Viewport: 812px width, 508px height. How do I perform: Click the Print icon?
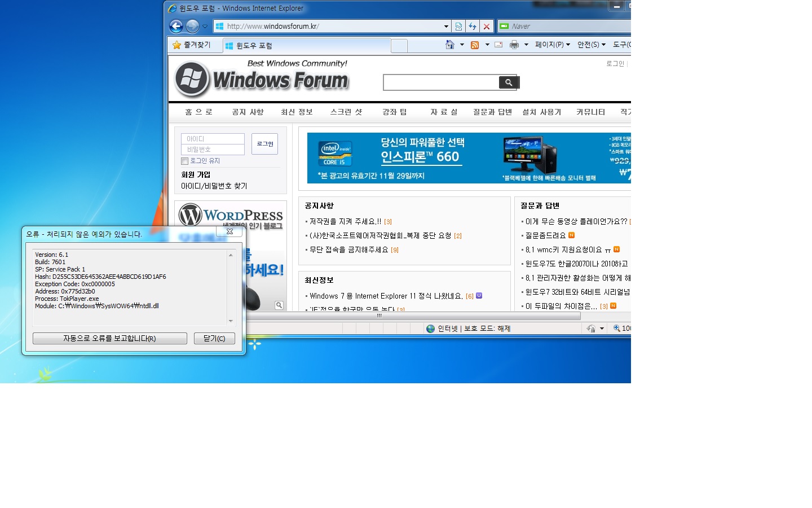(514, 45)
